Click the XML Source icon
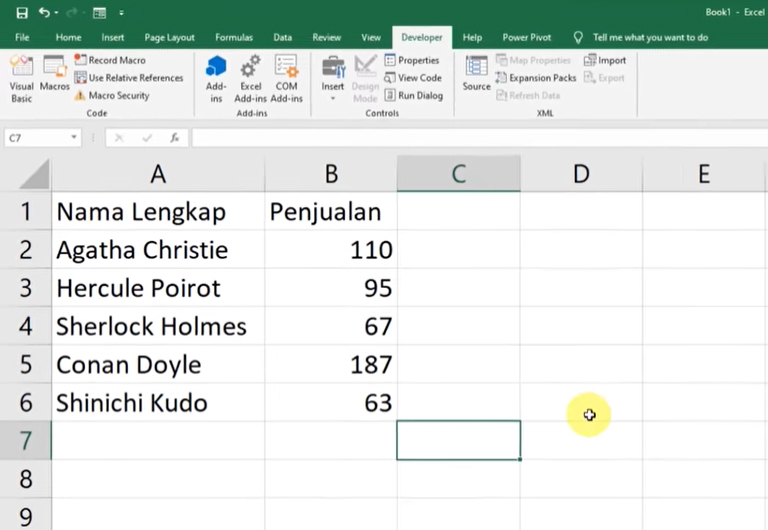Viewport: 768px width, 530px height. click(476, 74)
